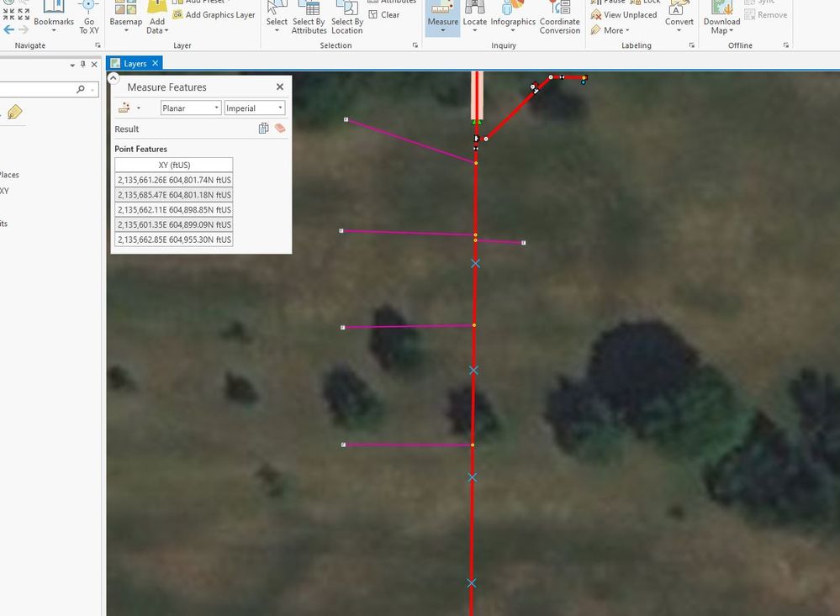Click the Result label
This screenshot has width=840, height=616.
[x=126, y=129]
